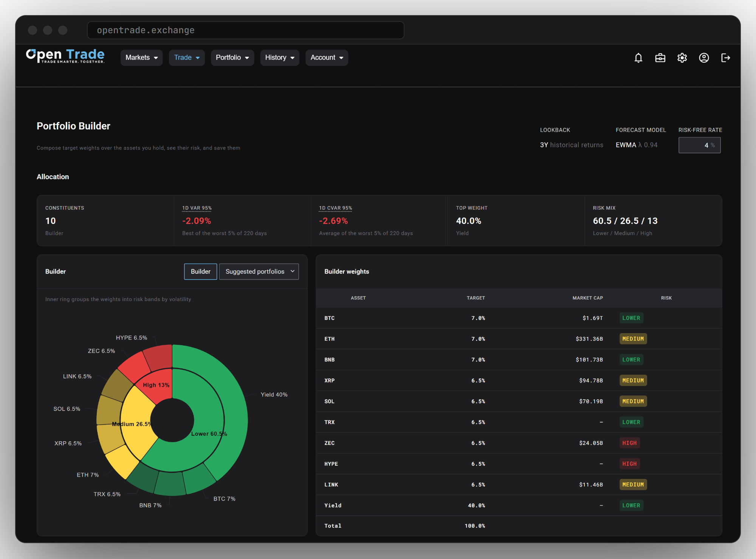The width and height of the screenshot is (756, 559).
Task: Click the 1D VAR 95% label
Action: [x=197, y=208]
